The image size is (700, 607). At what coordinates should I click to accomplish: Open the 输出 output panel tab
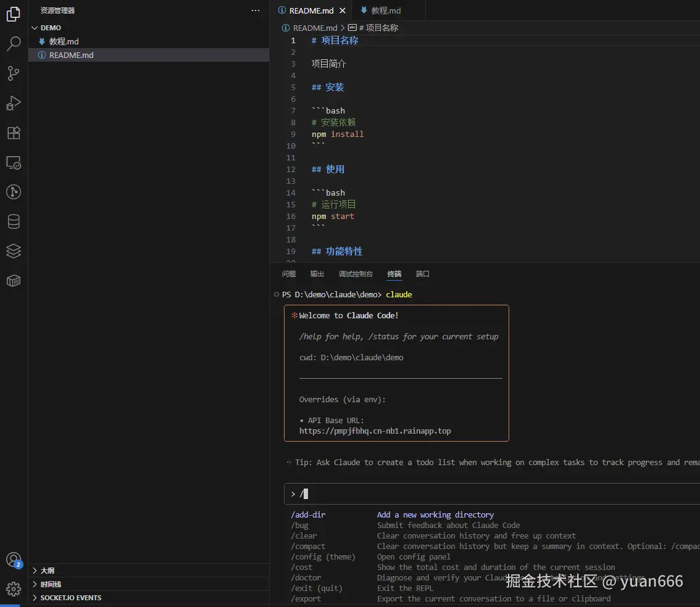[317, 274]
